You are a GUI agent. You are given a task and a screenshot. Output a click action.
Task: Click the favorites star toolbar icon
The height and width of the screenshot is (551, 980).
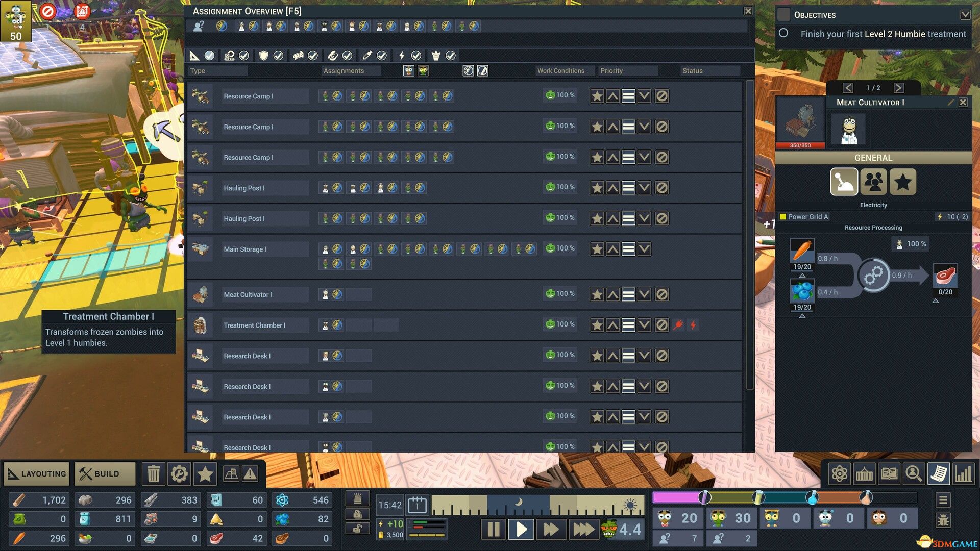point(205,474)
